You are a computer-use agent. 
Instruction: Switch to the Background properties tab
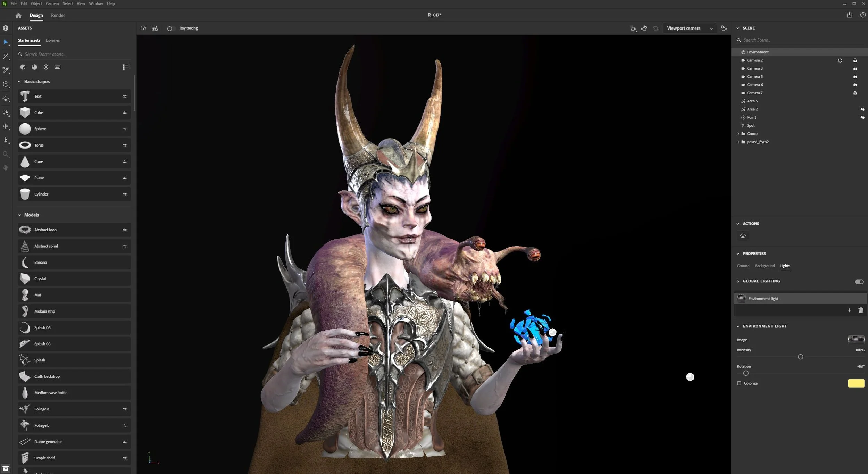[765, 266]
